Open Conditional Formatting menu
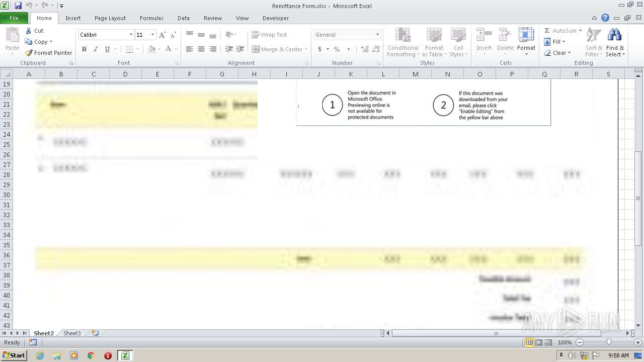This screenshot has height=362, width=644. [x=403, y=43]
